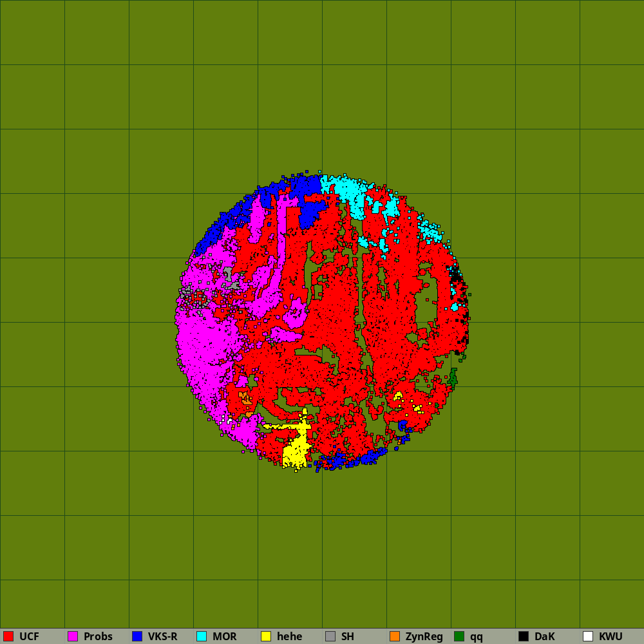This screenshot has height=644, width=644.
Task: Select the SH label in legend
Action: (x=348, y=636)
